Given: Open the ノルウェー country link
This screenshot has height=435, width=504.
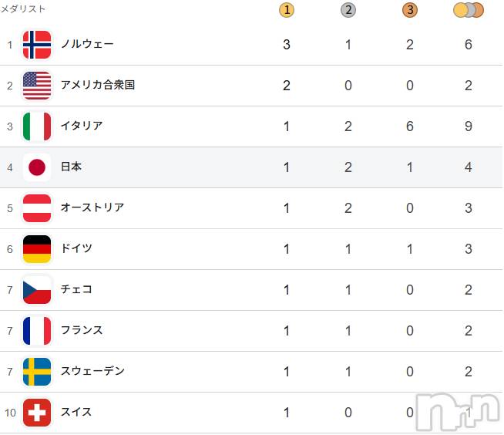Looking at the screenshot, I should point(87,45).
